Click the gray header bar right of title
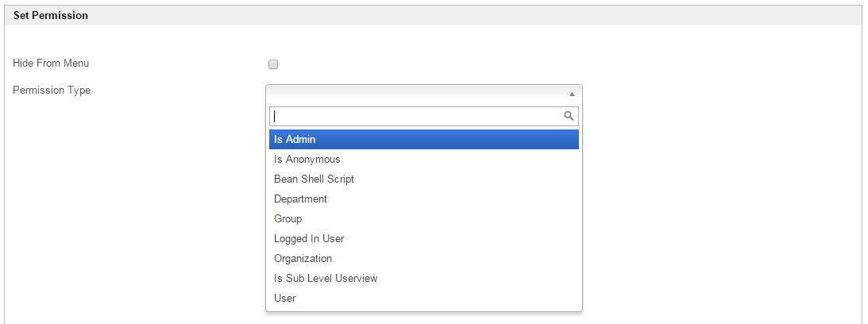This screenshot has width=868, height=324. tap(476, 15)
